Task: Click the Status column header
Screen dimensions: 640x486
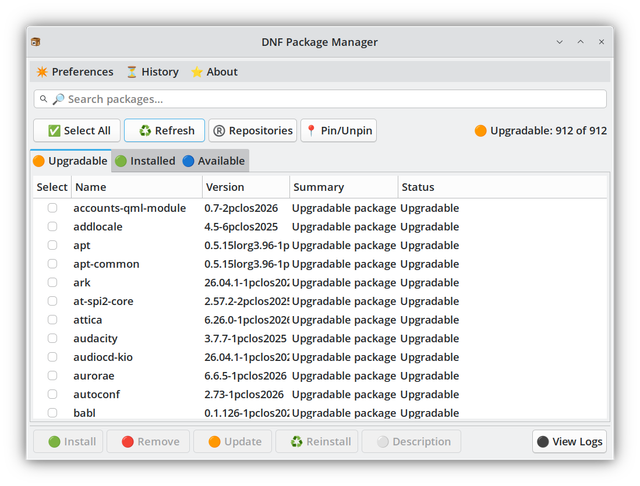Action: coord(502,187)
